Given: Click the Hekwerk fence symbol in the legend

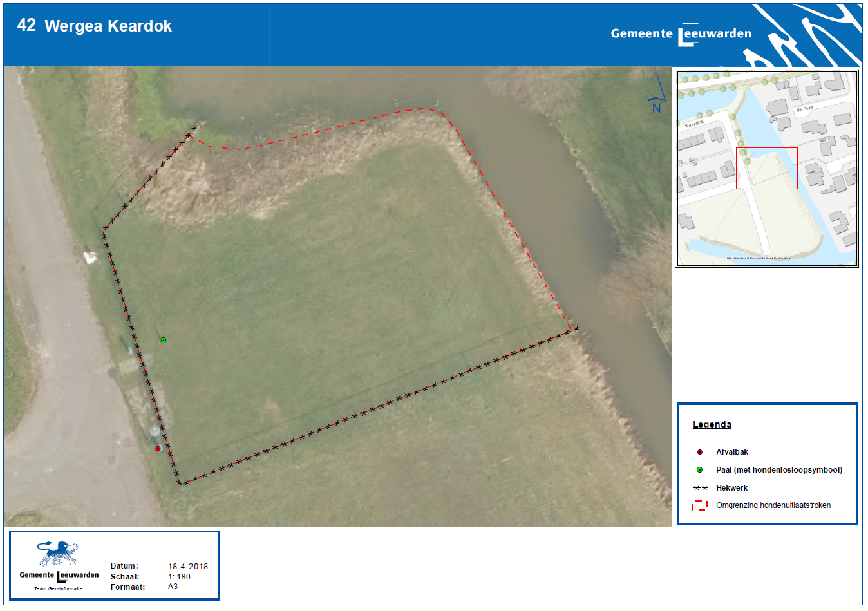Looking at the screenshot, I should 700,488.
